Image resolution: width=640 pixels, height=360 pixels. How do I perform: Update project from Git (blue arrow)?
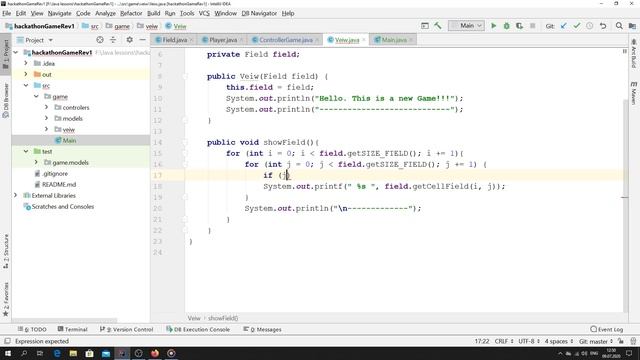(564, 26)
